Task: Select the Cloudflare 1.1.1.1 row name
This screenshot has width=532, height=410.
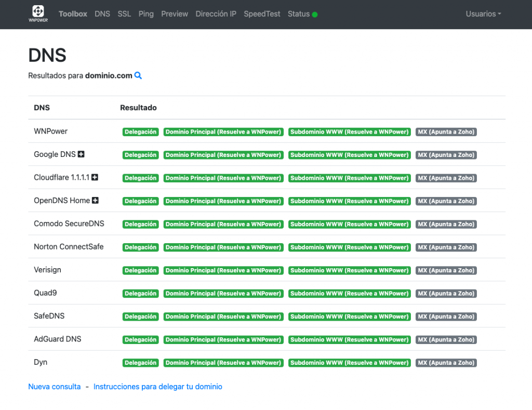Action: point(61,177)
